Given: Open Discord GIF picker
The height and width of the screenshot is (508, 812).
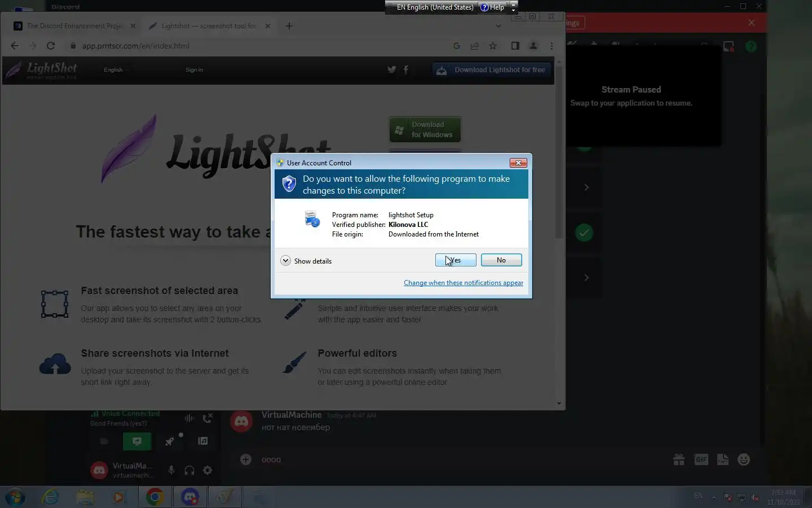Looking at the screenshot, I should click(x=701, y=459).
